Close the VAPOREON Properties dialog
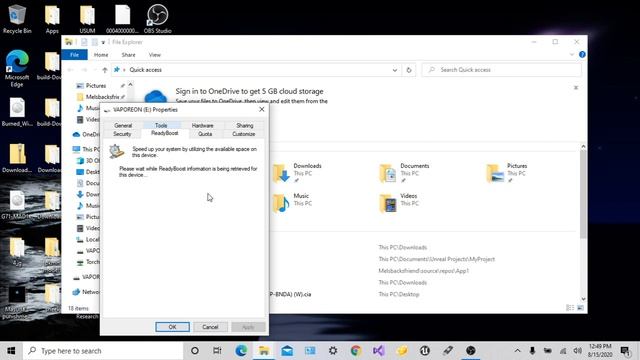The height and width of the screenshot is (360, 640). 262,109
